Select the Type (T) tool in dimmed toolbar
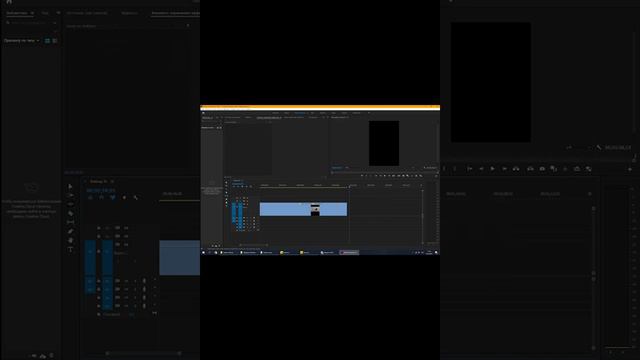This screenshot has height=360, width=640. pos(70,249)
